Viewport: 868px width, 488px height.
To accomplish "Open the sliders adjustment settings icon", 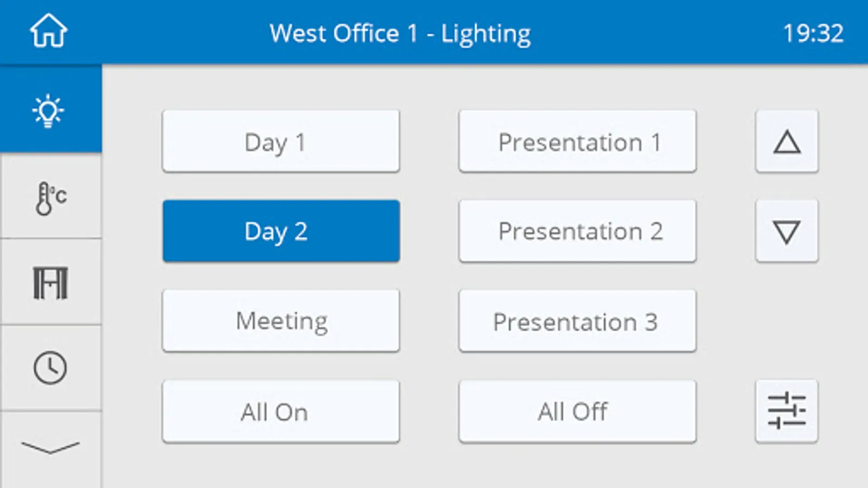I will click(x=786, y=411).
